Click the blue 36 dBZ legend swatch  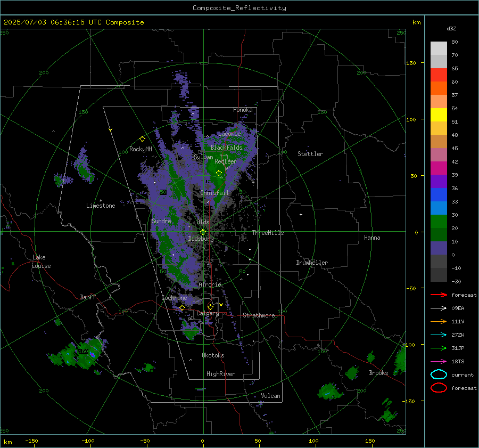(x=439, y=194)
